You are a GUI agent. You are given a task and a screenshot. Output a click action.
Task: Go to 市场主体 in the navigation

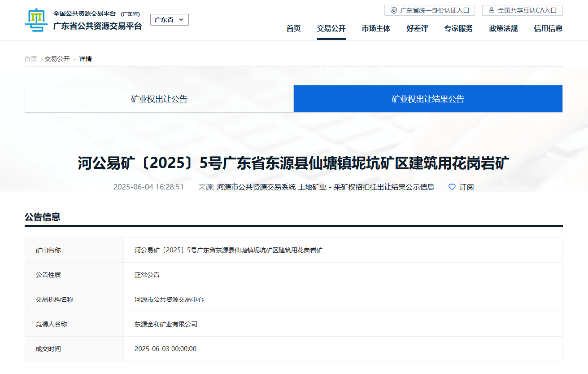pos(376,29)
